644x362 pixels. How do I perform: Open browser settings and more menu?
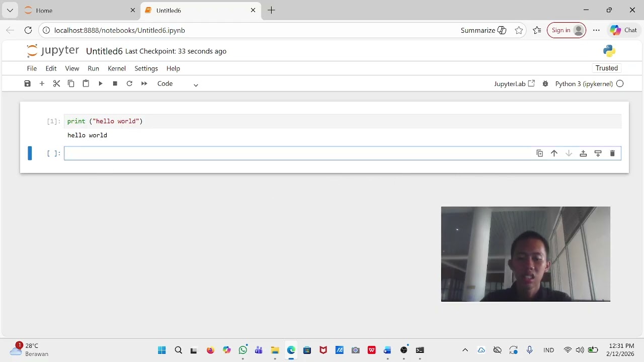[596, 30]
